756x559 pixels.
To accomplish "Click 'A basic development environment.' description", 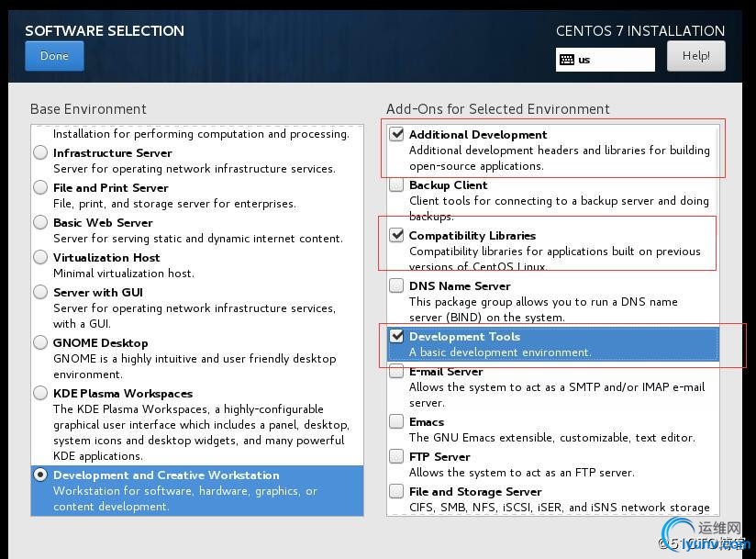I will [x=500, y=352].
